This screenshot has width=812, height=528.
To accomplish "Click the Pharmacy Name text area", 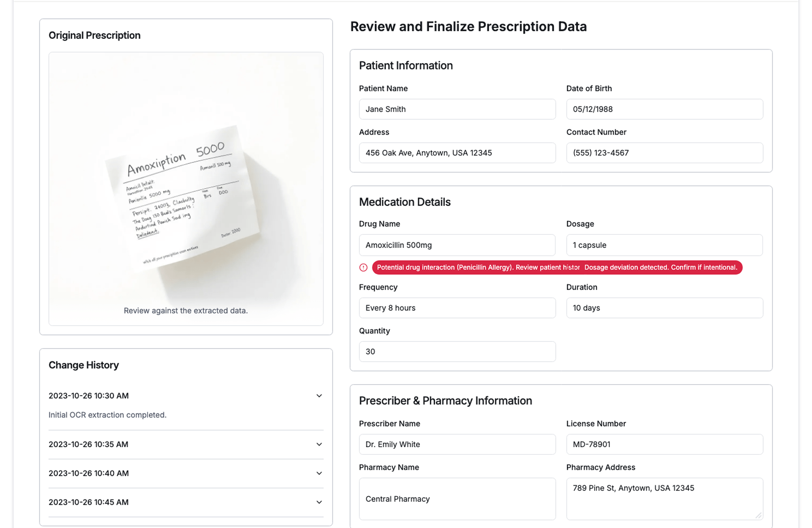I will click(457, 499).
